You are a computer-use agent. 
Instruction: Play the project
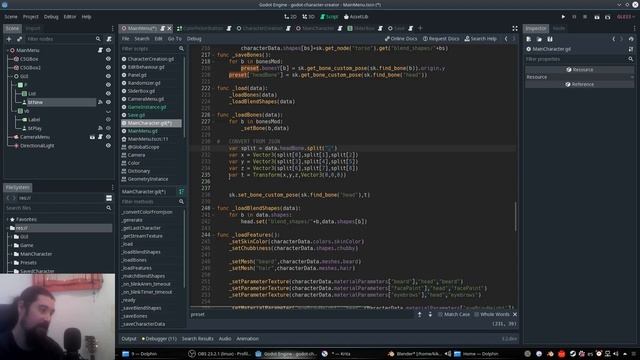[x=563, y=17]
